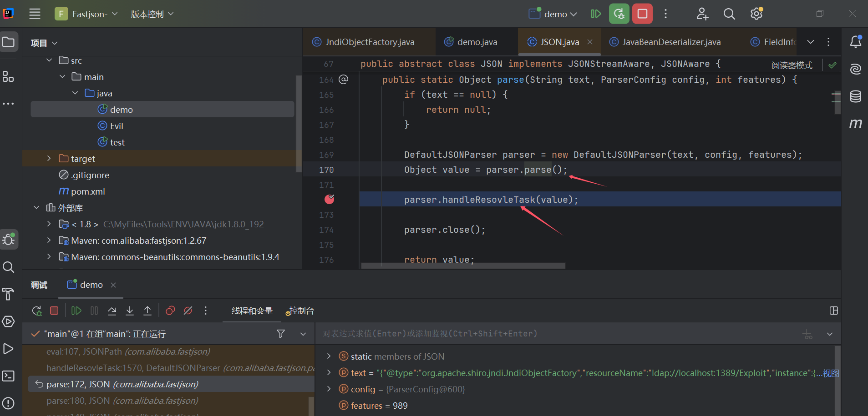Open the Fastjson project dropdown
Screen dimensions: 868x416
click(86, 14)
